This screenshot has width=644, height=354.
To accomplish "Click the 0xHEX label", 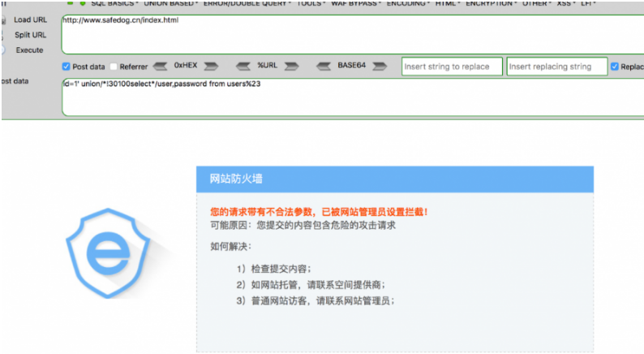I will (186, 66).
